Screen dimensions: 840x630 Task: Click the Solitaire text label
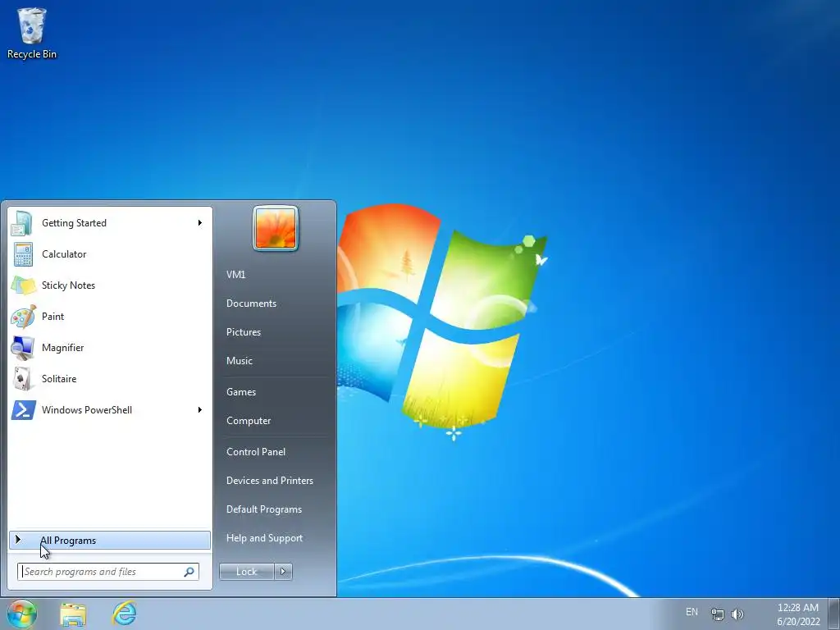click(59, 379)
